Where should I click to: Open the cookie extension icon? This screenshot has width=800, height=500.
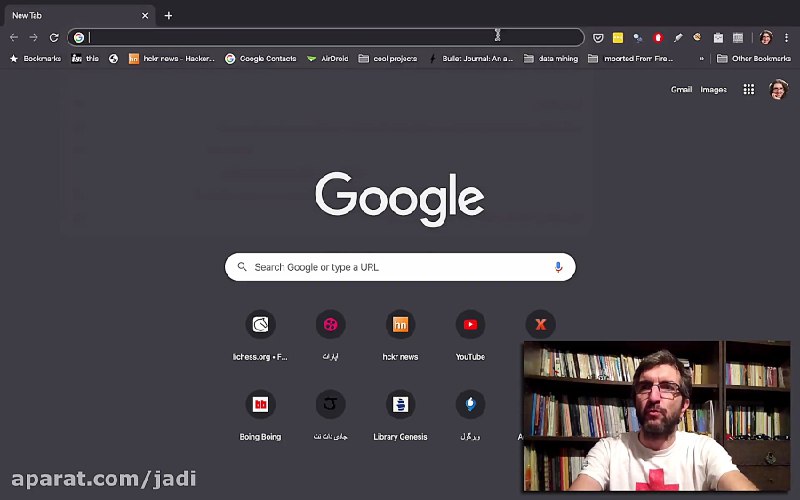[697, 37]
